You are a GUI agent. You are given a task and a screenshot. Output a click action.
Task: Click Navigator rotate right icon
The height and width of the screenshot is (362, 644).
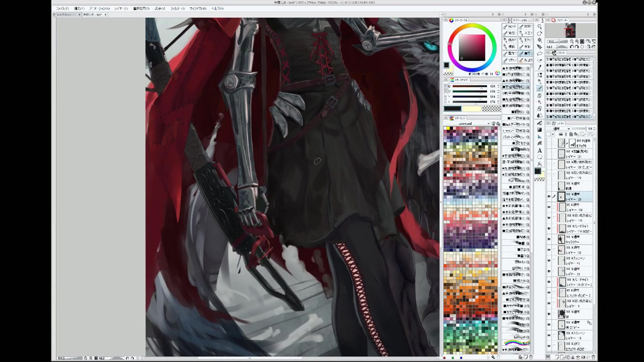point(577,46)
